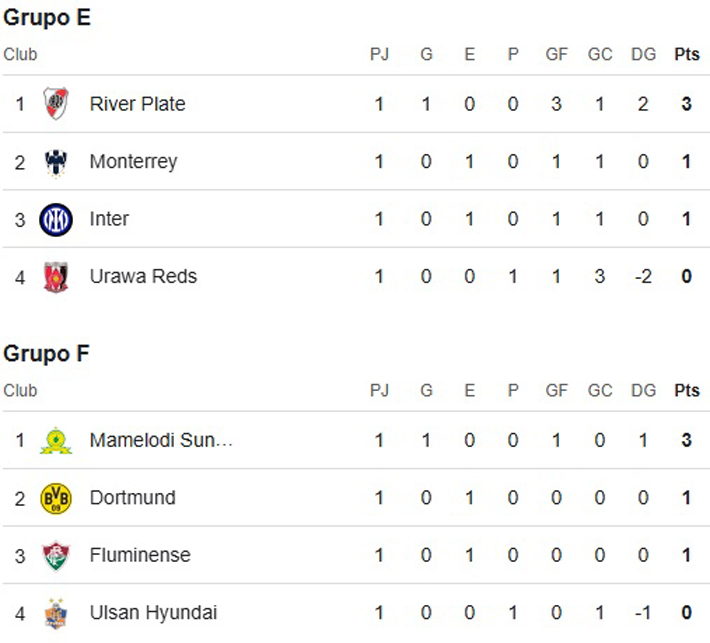Click the Ulsan Hyundai crest
This screenshot has width=710, height=643.
pyautogui.click(x=56, y=613)
